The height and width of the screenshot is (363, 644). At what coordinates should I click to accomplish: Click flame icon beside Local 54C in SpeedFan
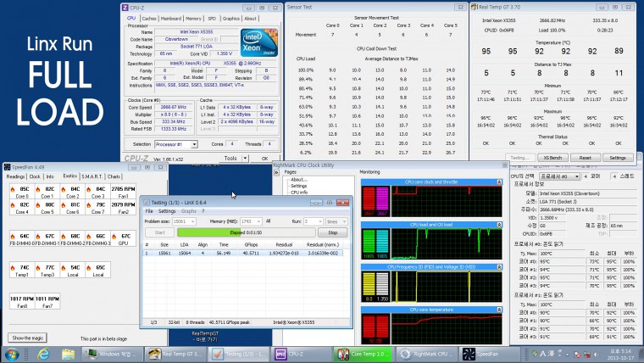[64, 268]
